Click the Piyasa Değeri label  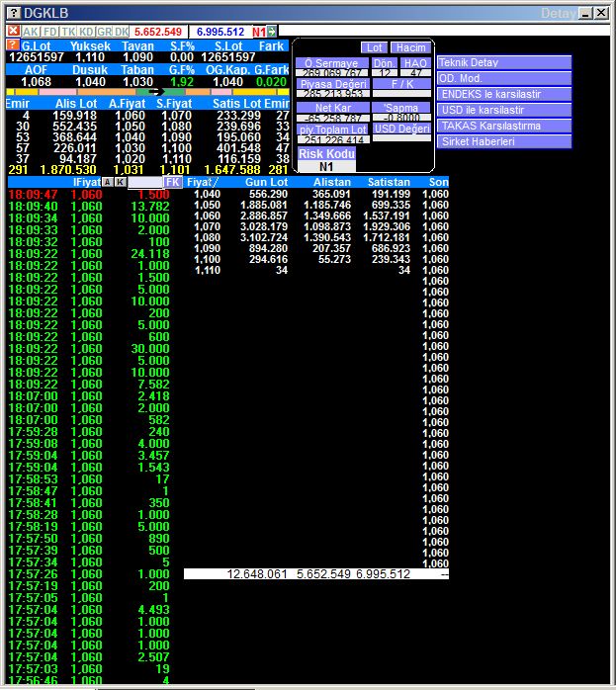point(333,84)
